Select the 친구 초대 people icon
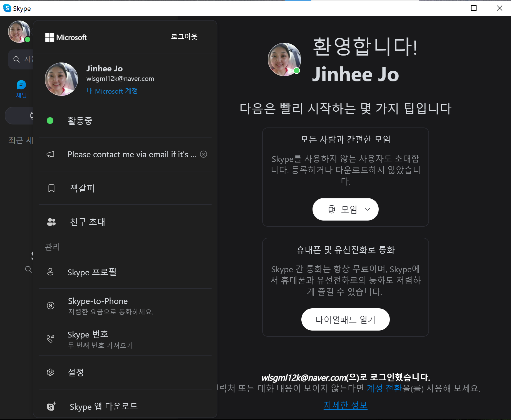Viewport: 511px width, 420px height. click(51, 222)
